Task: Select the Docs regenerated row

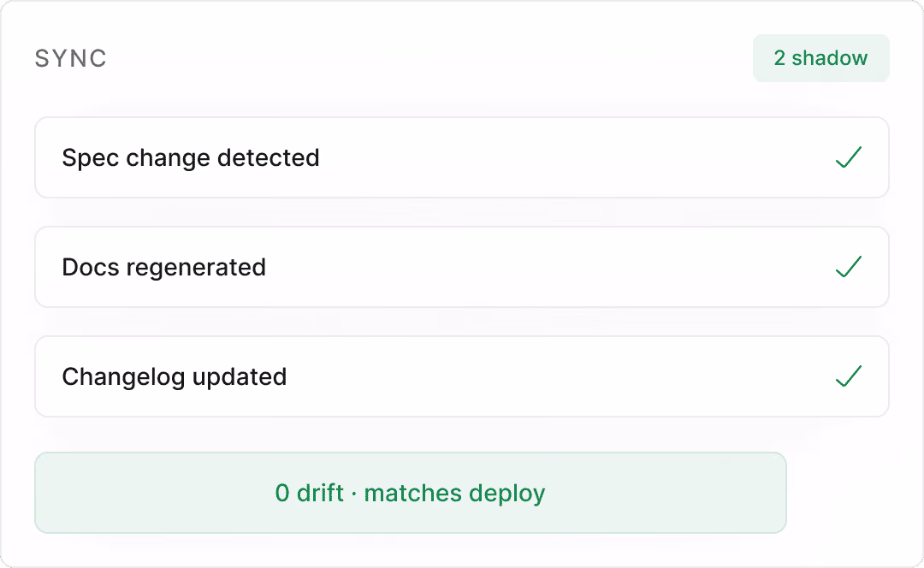Action: (462, 267)
